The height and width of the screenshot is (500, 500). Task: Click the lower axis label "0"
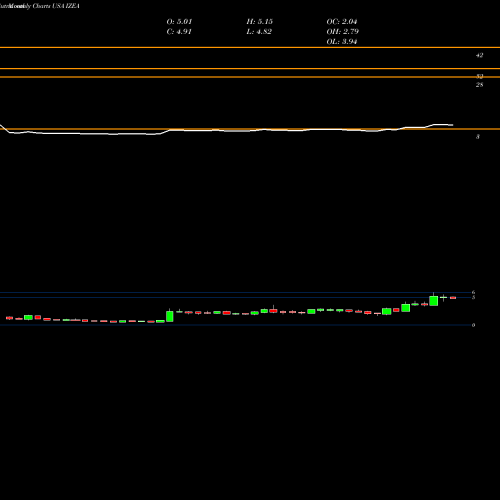pos(473,325)
